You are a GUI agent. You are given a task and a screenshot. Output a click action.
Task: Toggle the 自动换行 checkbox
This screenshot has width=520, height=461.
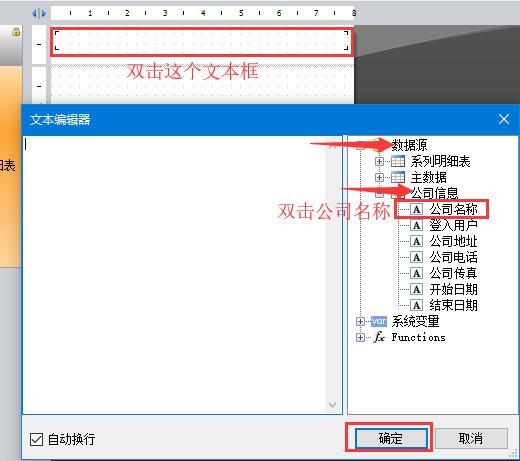(36, 439)
